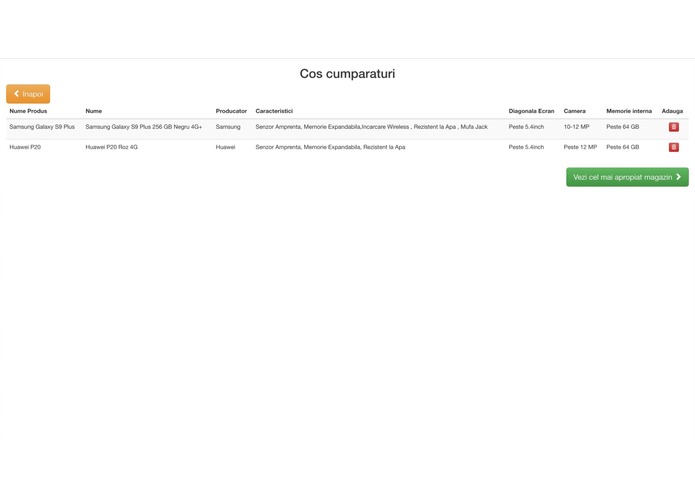Select 'Peste 64 GB' in the Huawei row
The height and width of the screenshot is (494, 695).
623,147
